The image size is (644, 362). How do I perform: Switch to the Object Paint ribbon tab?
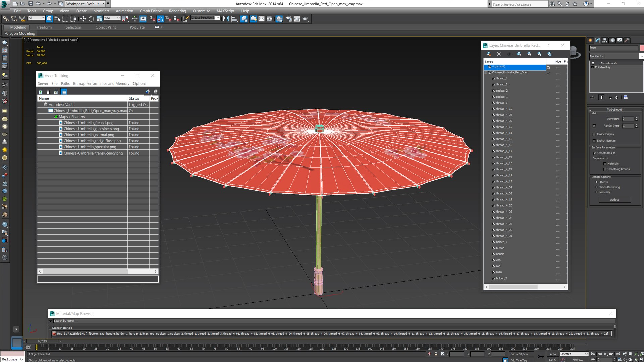click(106, 27)
